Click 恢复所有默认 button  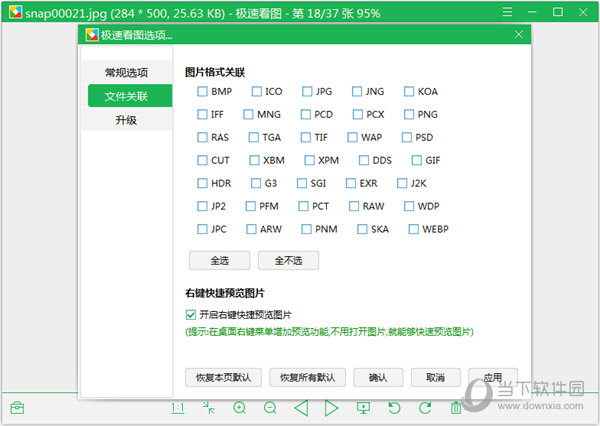pos(308,378)
